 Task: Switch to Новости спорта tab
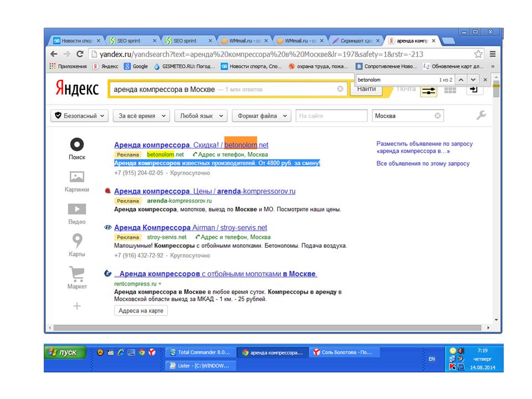[76, 40]
